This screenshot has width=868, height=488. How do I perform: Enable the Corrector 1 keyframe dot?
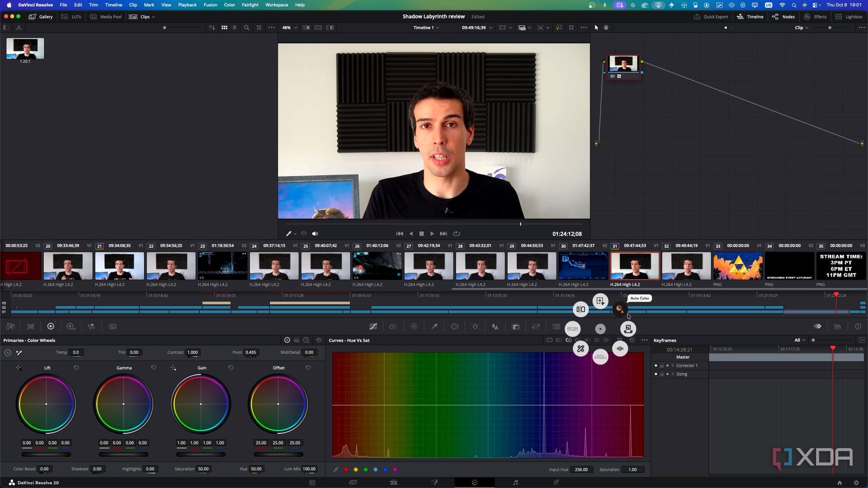[656, 366]
